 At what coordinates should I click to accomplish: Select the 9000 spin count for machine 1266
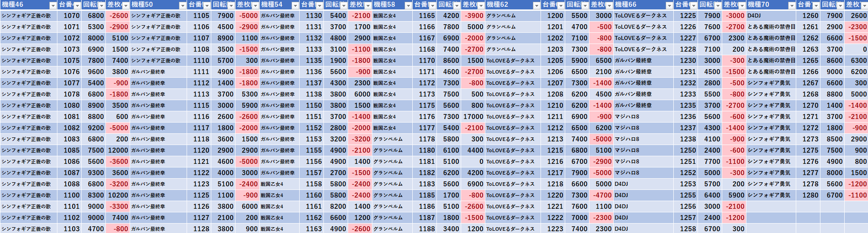point(833,72)
